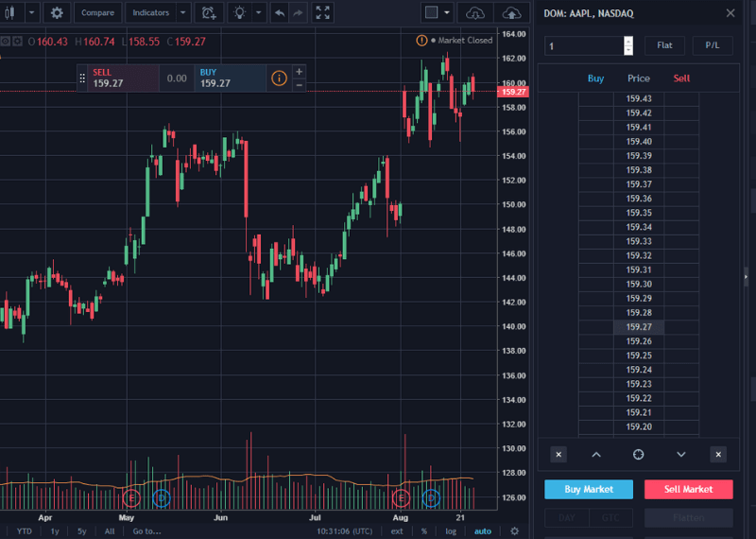Toggle the log scale option
This screenshot has width=756, height=539.
pos(452,531)
